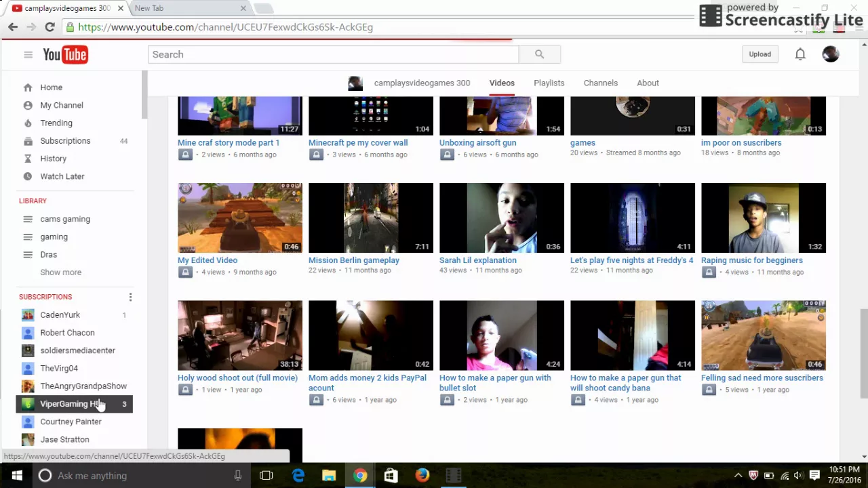The image size is (868, 488).
Task: Open im poor on suscribers title
Action: pyautogui.click(x=741, y=143)
